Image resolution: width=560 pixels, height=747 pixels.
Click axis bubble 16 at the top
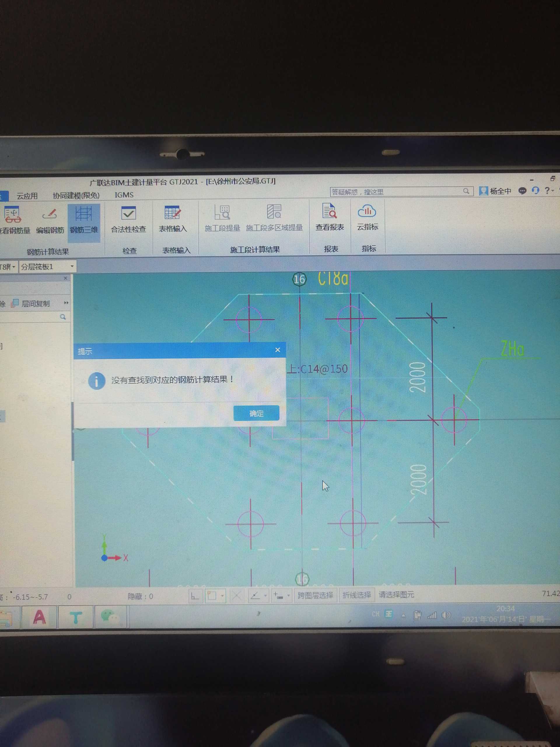click(300, 279)
